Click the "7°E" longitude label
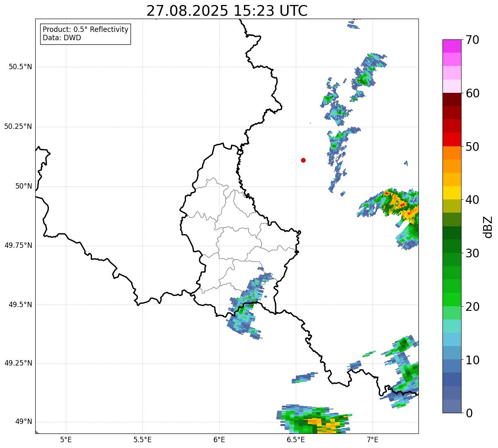Viewport: 498px width, 448px height. coord(373,440)
